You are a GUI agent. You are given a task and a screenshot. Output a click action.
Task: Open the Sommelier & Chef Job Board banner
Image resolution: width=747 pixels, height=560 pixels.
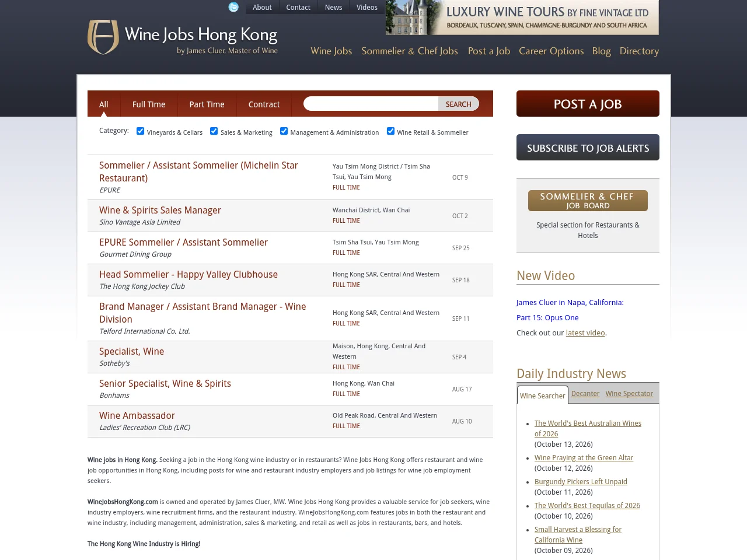coord(588,201)
